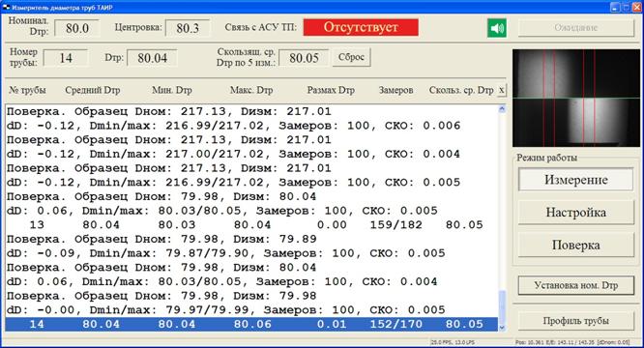Click the scroll up arrow of log list
Screen dimensions: 644x348
(502, 109)
